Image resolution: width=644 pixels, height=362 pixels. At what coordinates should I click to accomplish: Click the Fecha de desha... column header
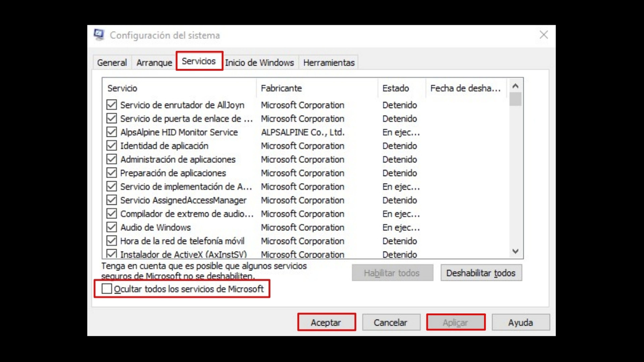point(466,88)
